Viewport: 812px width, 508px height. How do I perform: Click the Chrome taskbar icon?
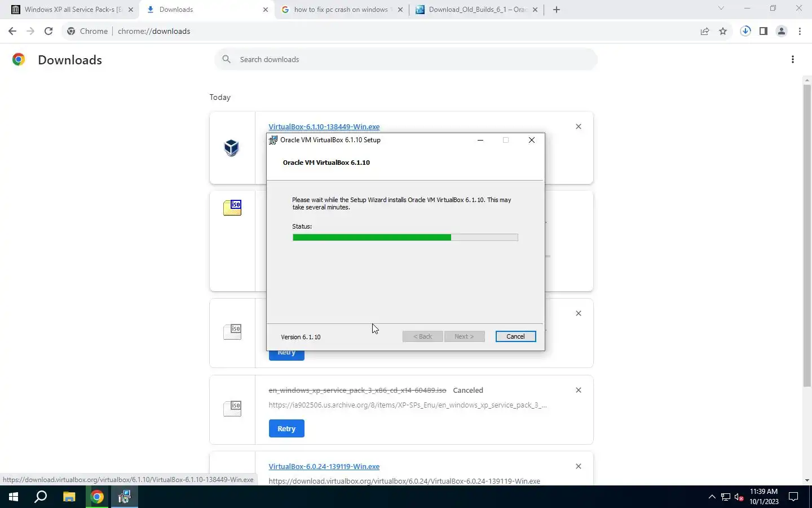point(97,497)
